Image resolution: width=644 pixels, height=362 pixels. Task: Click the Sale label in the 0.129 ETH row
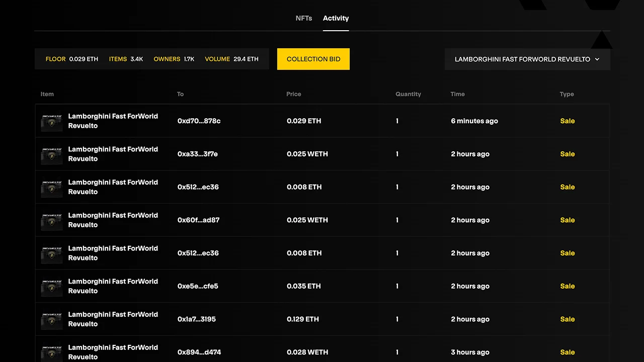[568, 319]
